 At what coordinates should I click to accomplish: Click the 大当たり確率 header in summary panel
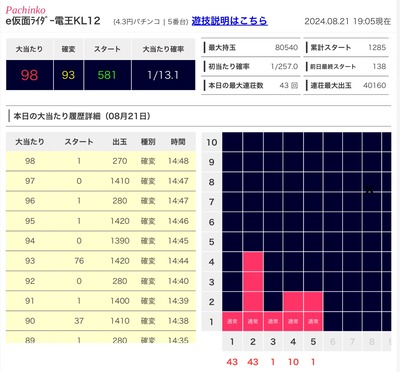point(163,49)
